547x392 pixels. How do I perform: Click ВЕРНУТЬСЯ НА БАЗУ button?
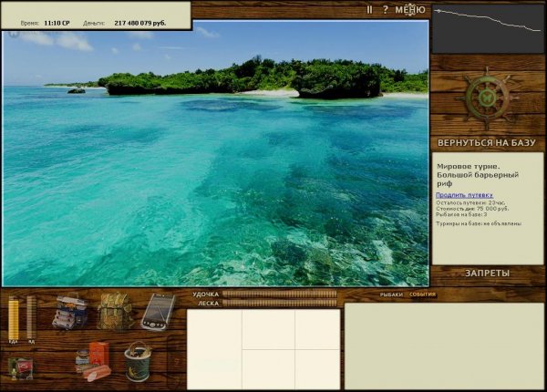click(x=486, y=143)
